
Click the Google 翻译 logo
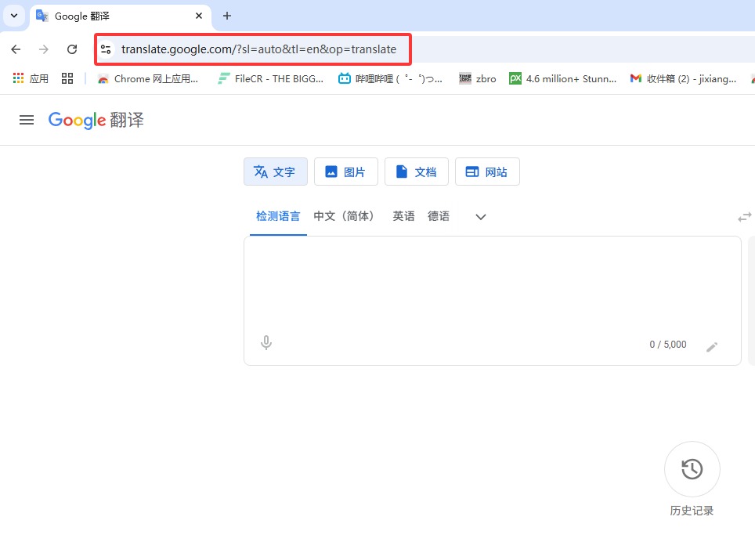click(x=96, y=120)
